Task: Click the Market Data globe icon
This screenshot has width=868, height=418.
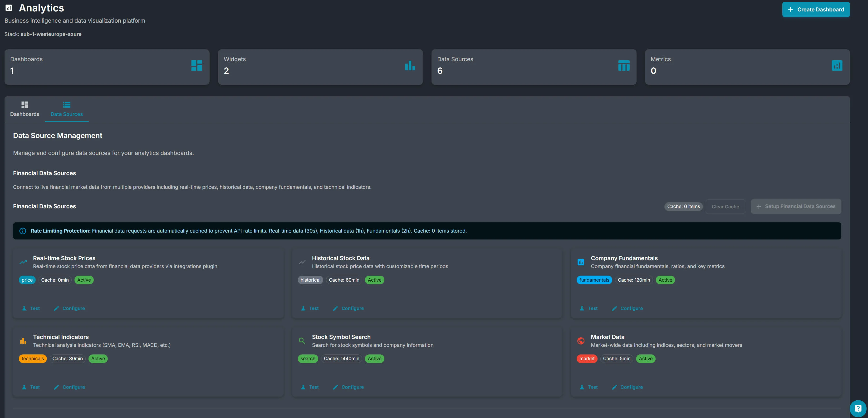Action: point(581,341)
